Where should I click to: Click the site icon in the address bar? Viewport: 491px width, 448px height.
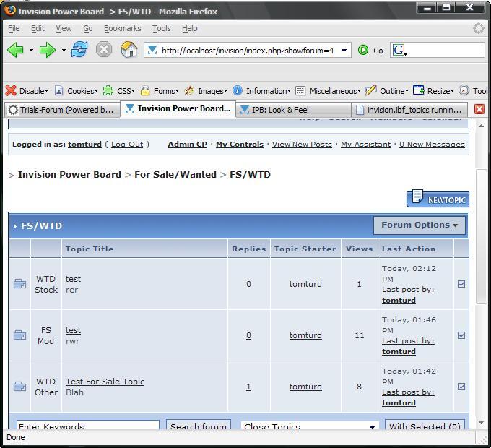click(152, 50)
